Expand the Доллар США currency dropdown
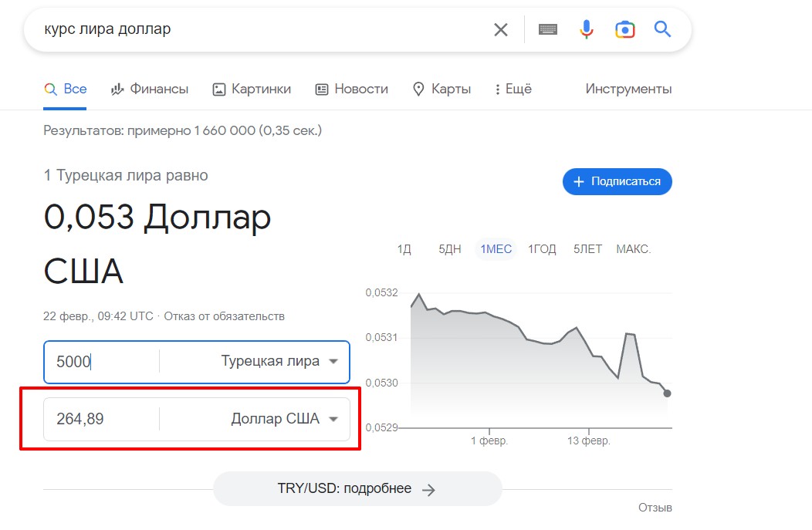 [x=333, y=420]
